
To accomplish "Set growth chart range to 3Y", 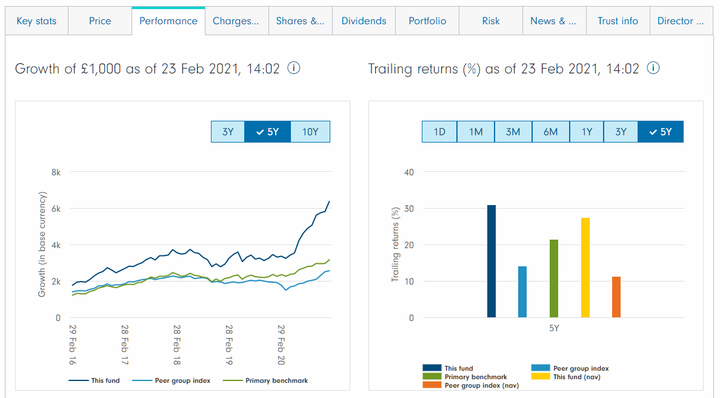I will tap(228, 132).
